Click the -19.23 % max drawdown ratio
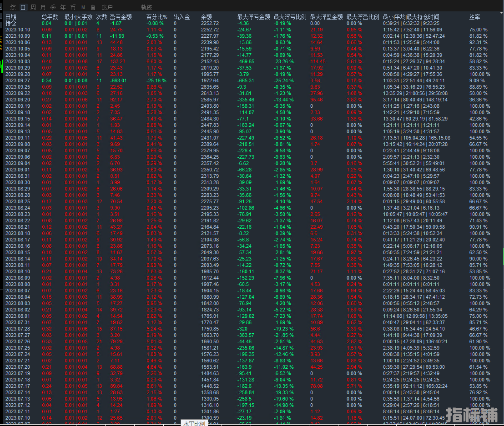This screenshot has height=426, width=504. coord(283,329)
